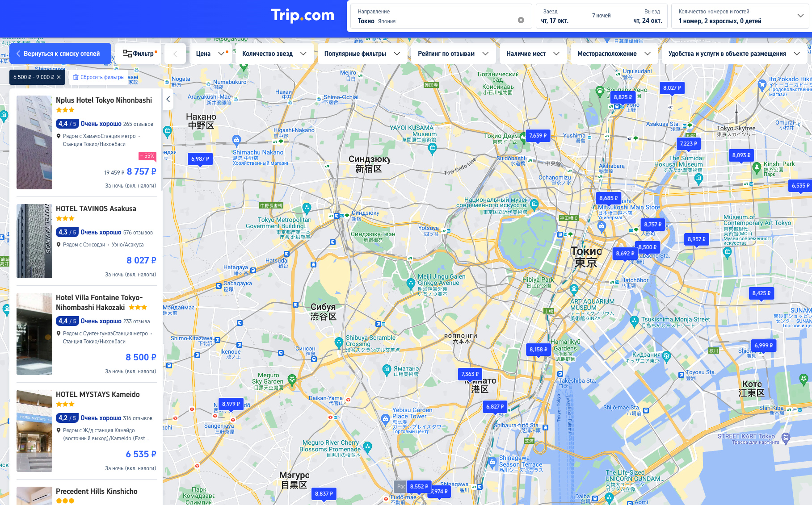Image resolution: width=812 pixels, height=505 pixels.
Task: Select the 8,093 ₽ map price marker
Action: click(741, 155)
